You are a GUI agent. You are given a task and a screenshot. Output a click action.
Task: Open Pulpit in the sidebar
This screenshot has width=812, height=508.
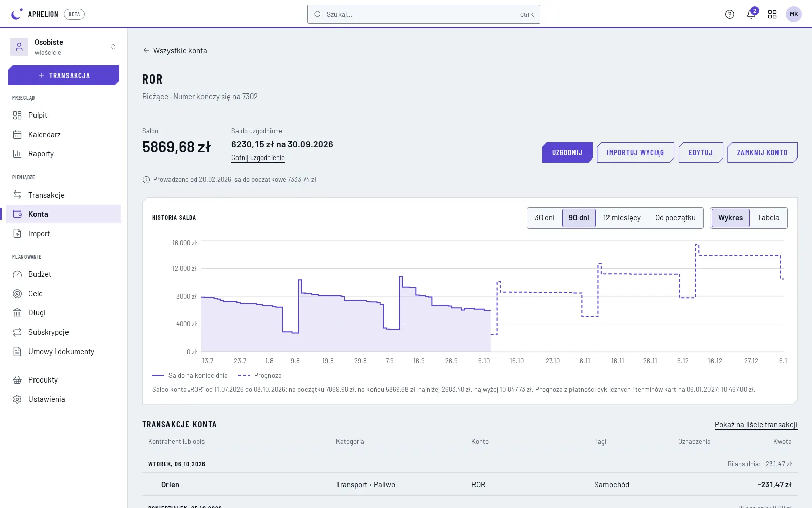64,115
